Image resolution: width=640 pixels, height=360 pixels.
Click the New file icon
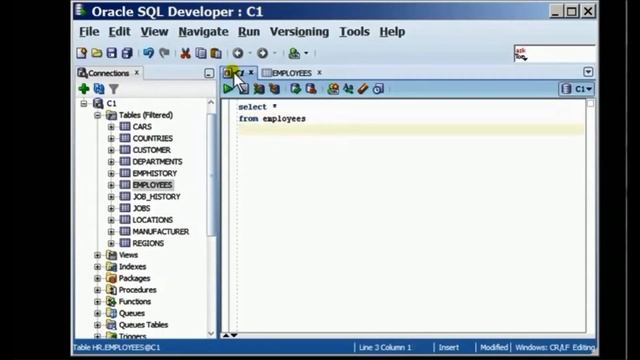(x=81, y=53)
